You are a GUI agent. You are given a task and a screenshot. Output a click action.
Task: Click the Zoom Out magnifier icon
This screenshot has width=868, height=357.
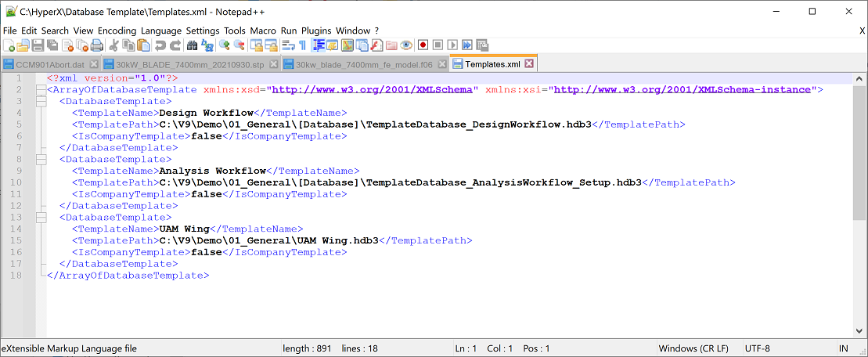pyautogui.click(x=240, y=45)
